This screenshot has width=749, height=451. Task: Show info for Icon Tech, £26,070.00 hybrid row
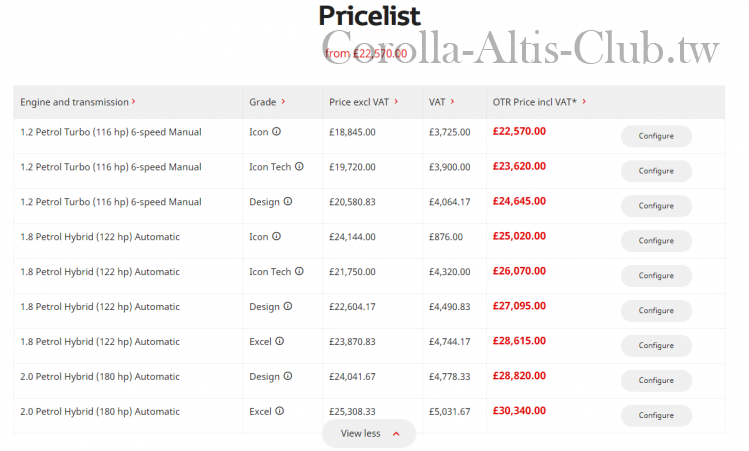coord(299,271)
